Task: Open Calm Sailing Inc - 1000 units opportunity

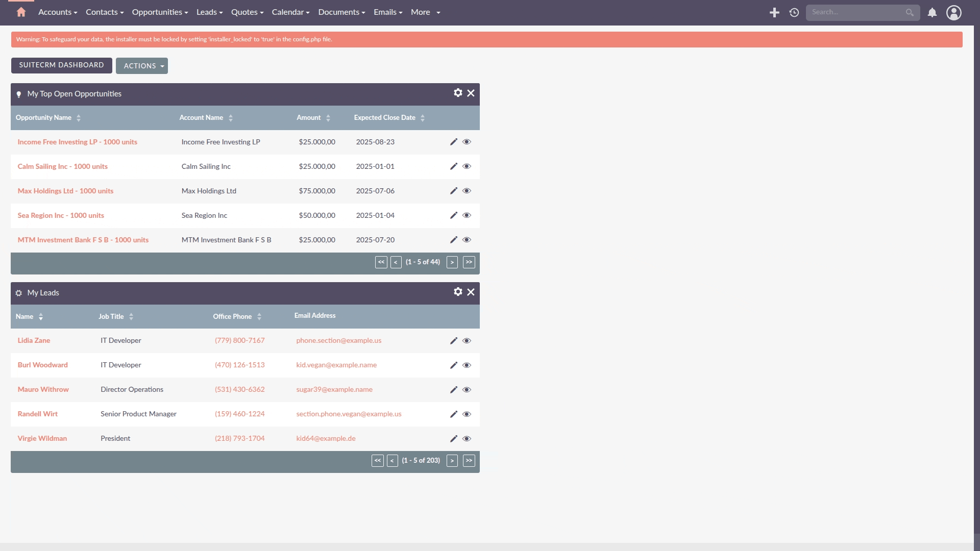Action: click(x=62, y=166)
